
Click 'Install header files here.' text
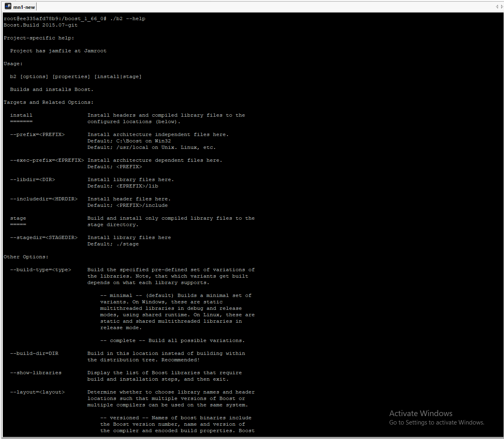point(129,199)
